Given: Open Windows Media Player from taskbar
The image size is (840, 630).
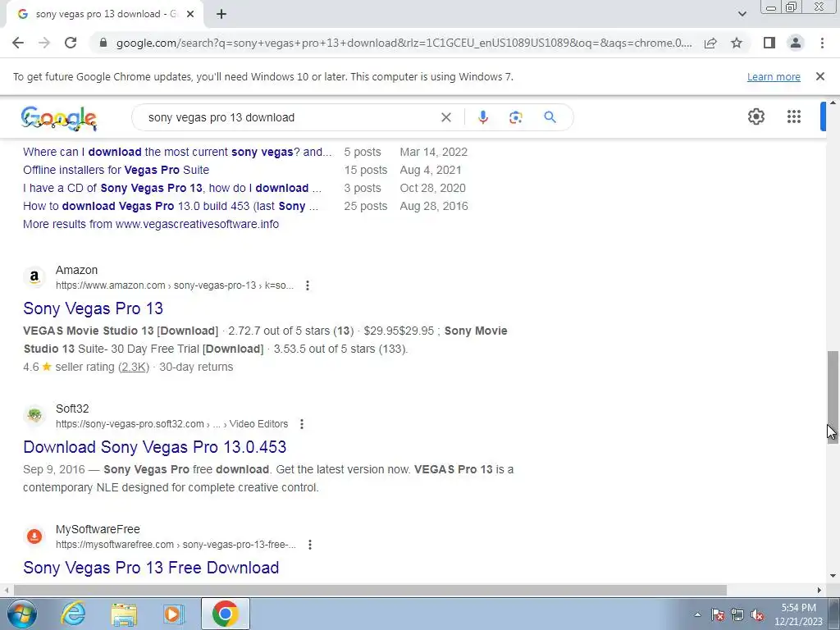Looking at the screenshot, I should [174, 614].
